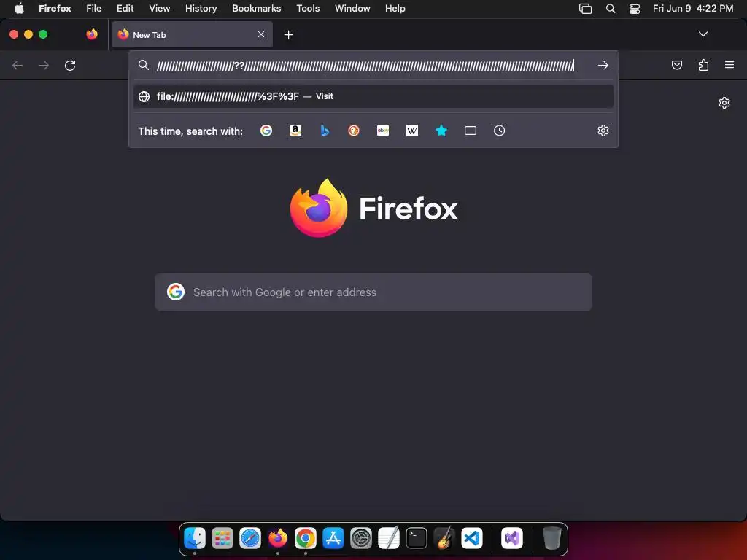Image resolution: width=747 pixels, height=560 pixels.
Task: Save to Pocket icon
Action: click(676, 65)
